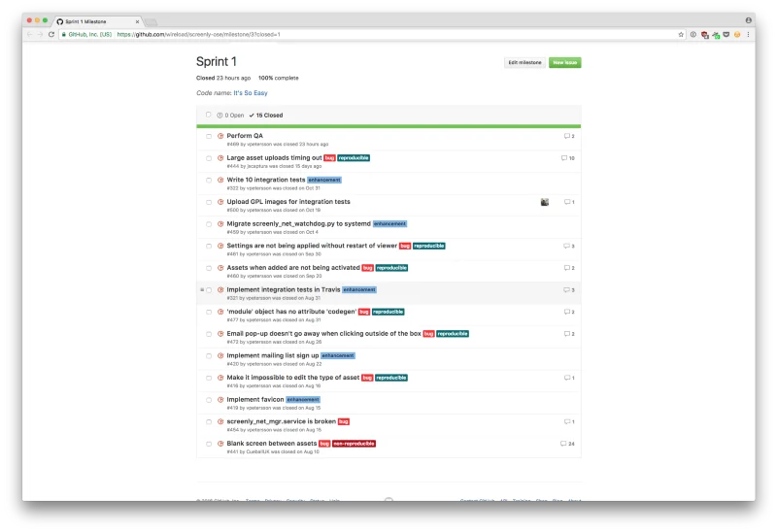Bookmark this page with the star icon
Screen dimensions: 777x532
(x=681, y=34)
